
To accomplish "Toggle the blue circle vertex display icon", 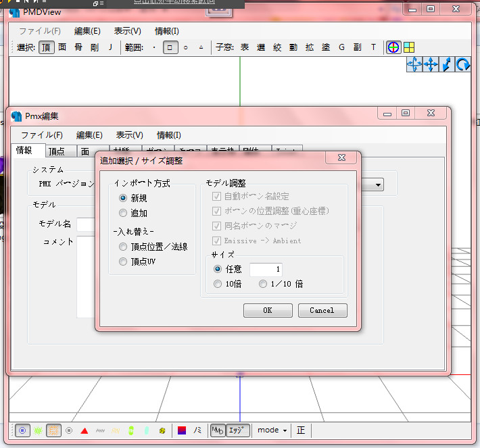I will click(22, 430).
